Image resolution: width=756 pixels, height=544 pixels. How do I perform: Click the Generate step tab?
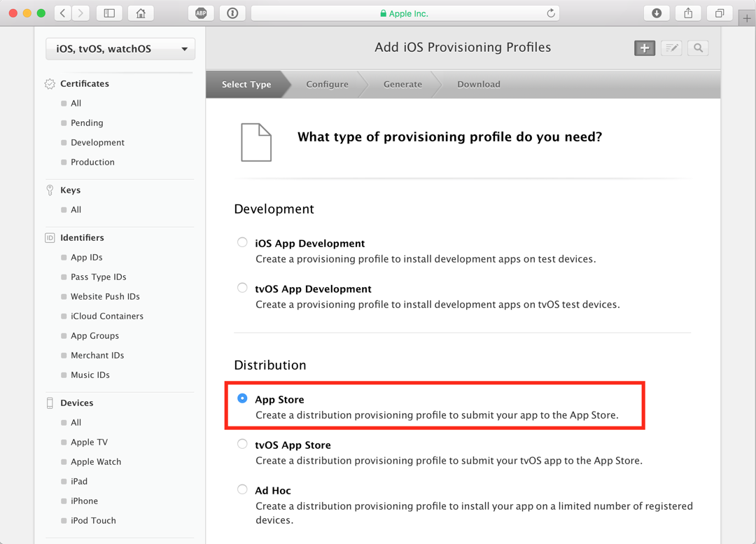(x=402, y=85)
